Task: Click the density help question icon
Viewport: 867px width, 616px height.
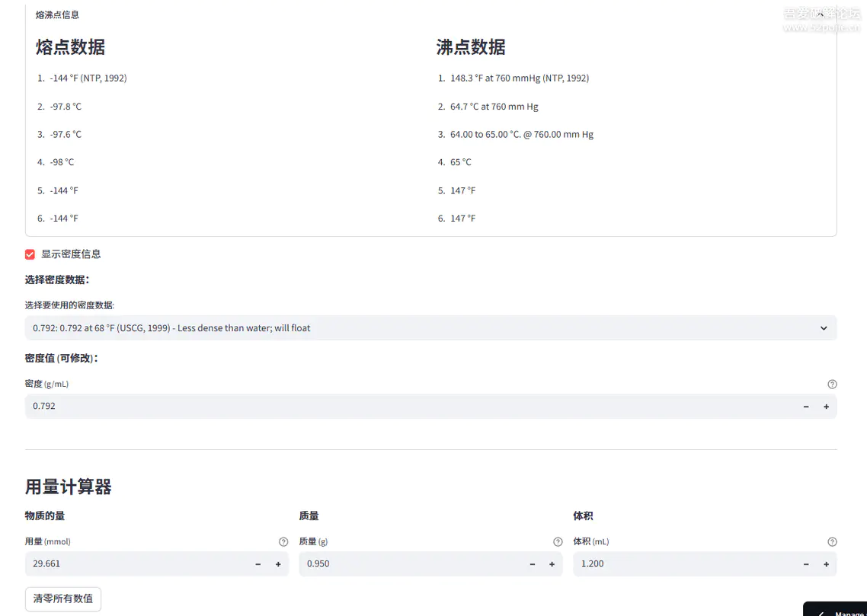Action: click(x=832, y=384)
